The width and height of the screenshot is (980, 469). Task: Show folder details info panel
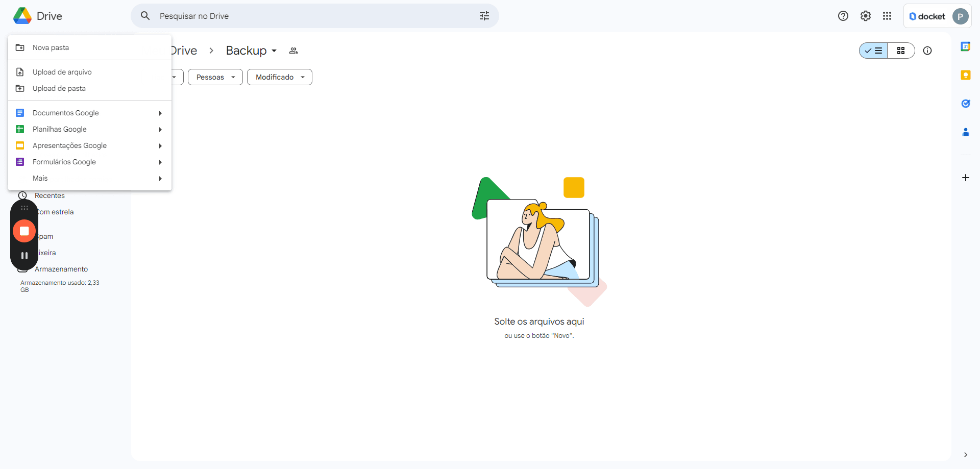[927, 51]
